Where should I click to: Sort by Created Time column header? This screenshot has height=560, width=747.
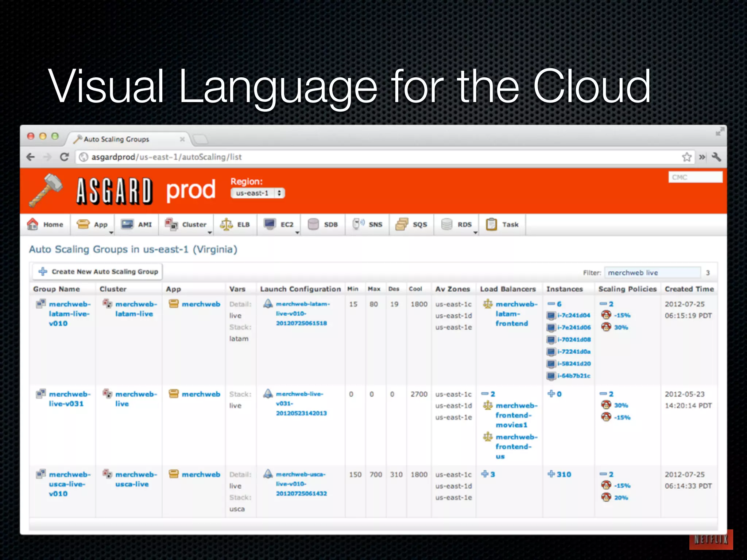pos(689,289)
